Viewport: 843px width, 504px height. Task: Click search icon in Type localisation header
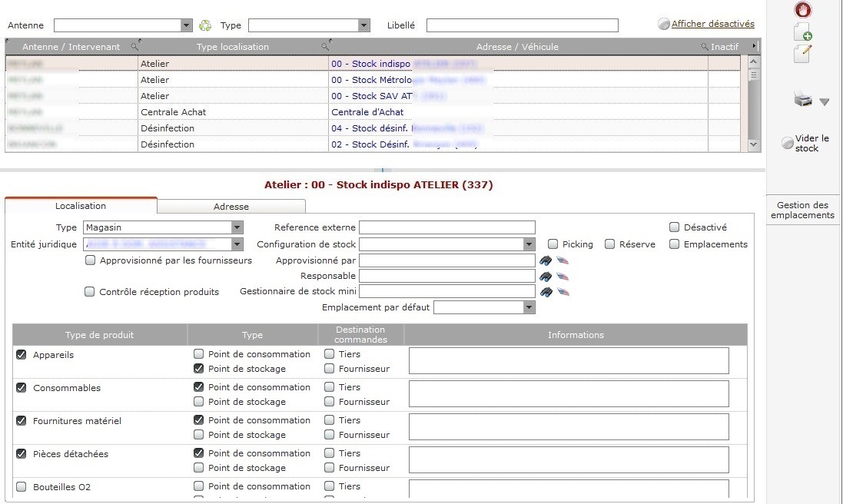click(x=325, y=47)
